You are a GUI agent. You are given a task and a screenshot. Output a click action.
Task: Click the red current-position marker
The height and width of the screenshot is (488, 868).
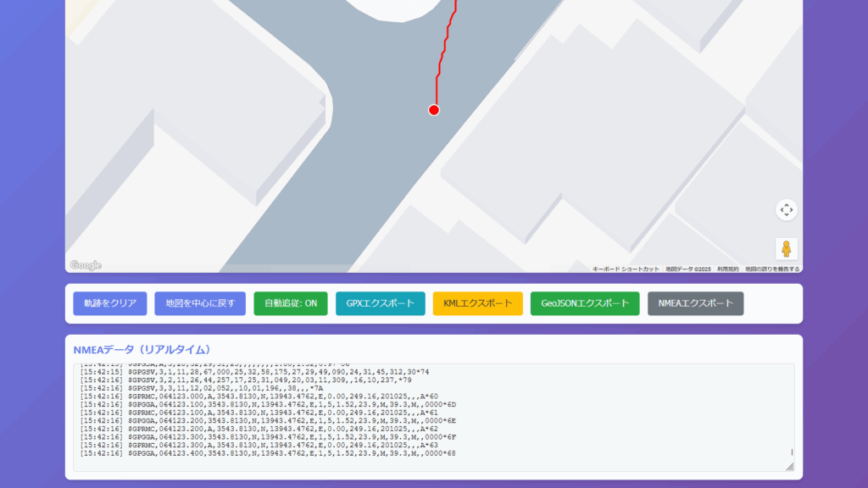click(x=434, y=110)
